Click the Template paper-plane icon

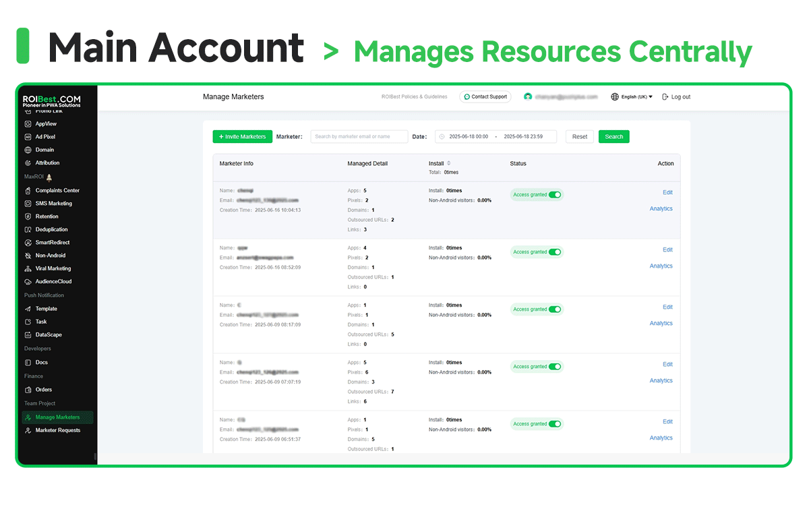[28, 309]
